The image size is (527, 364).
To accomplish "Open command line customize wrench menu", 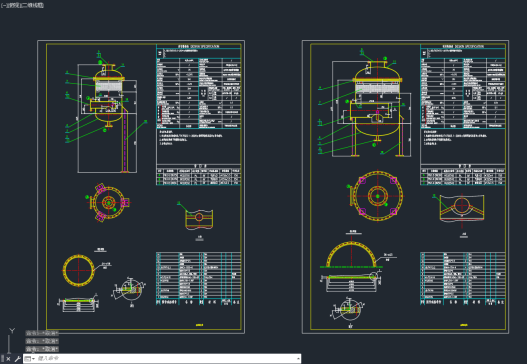I will (x=17, y=359).
